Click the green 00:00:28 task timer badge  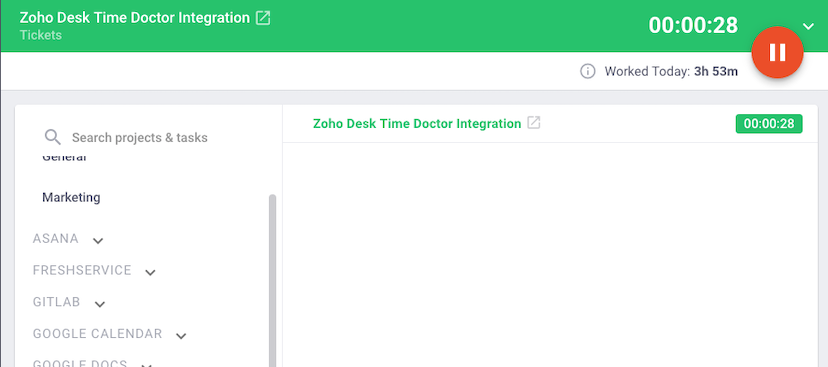coord(769,124)
